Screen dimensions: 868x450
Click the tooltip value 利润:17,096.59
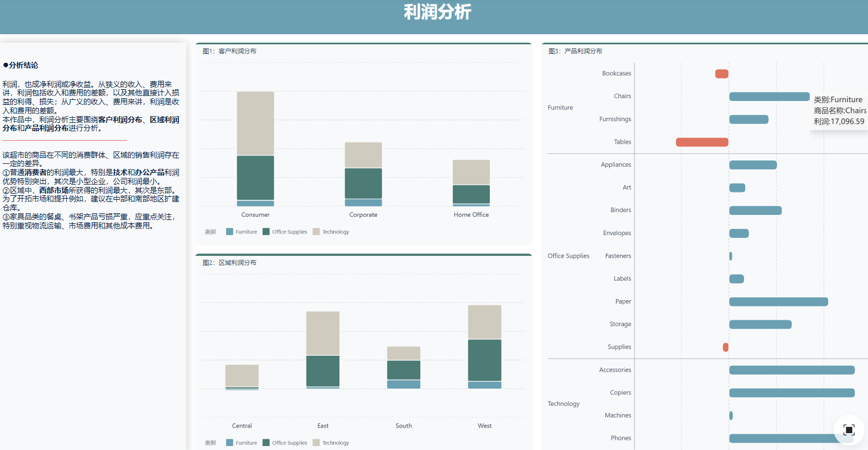(x=839, y=121)
